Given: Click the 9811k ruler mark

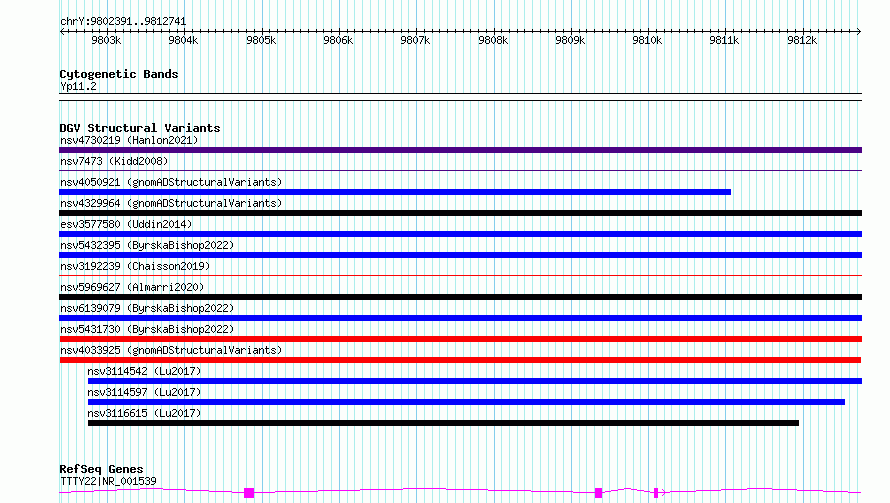Looking at the screenshot, I should 725,40.
